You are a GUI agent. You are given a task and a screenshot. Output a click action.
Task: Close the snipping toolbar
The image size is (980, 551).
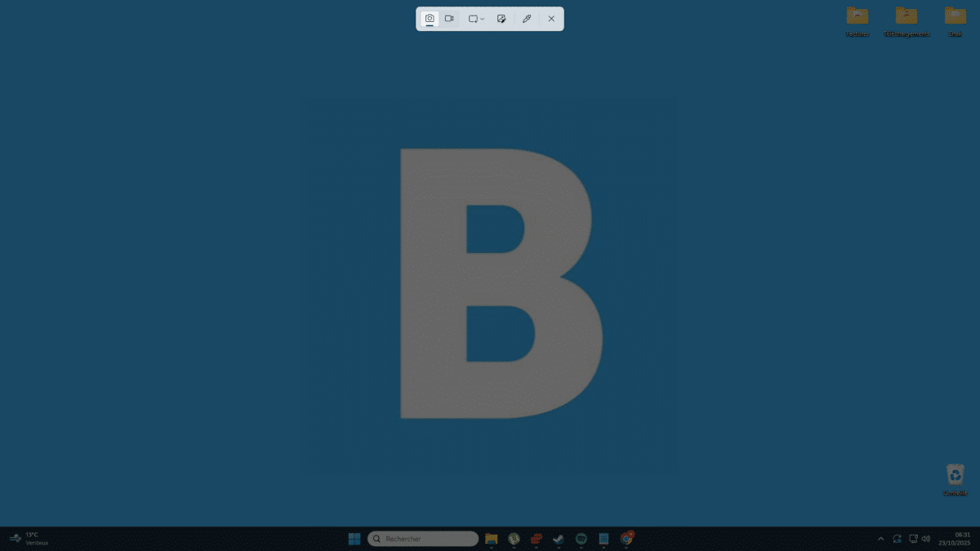tap(551, 19)
